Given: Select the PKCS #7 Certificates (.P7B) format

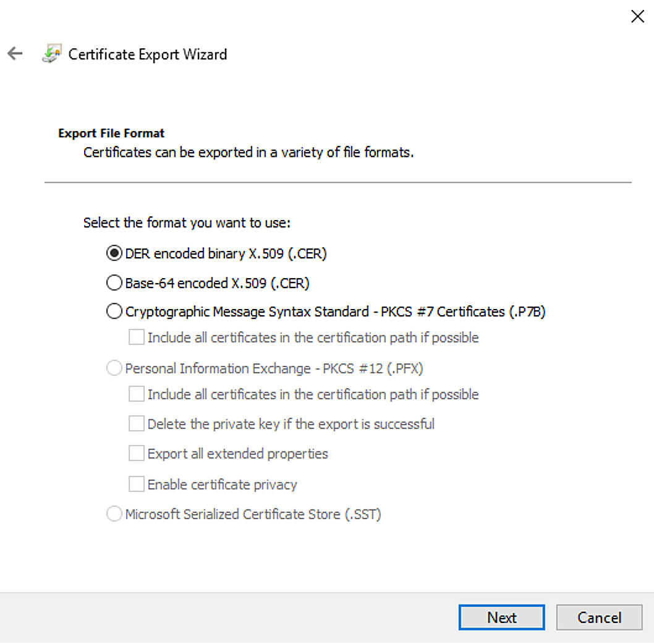Looking at the screenshot, I should [114, 311].
